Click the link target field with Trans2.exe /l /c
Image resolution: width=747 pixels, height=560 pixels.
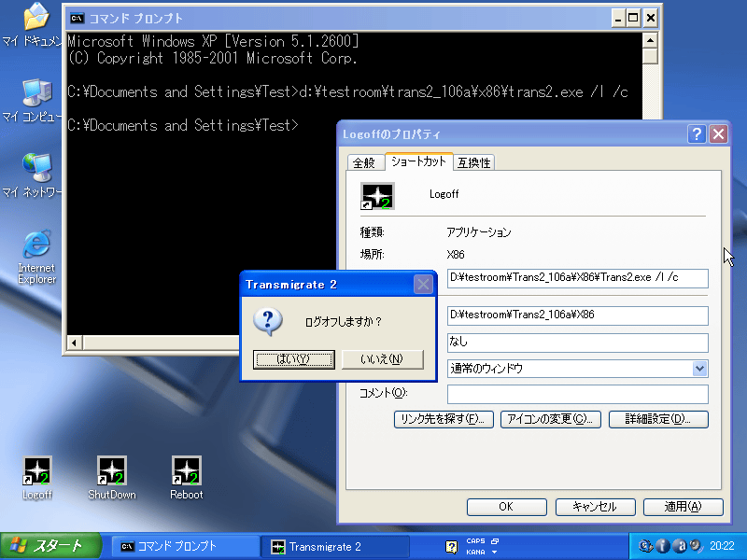pyautogui.click(x=577, y=278)
